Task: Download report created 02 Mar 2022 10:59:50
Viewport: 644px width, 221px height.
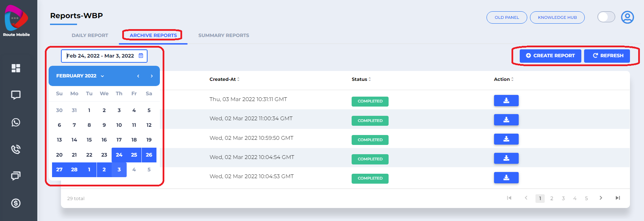Action: coord(506,139)
